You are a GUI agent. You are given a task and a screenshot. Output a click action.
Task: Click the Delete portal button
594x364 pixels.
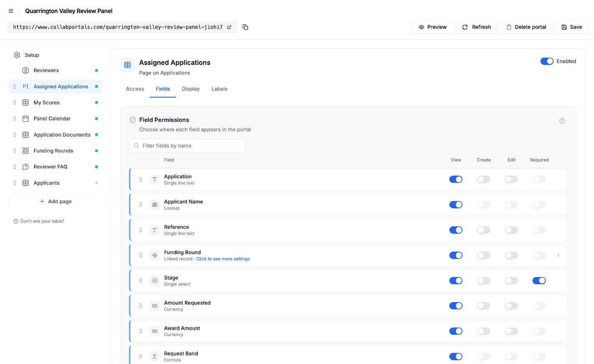click(x=526, y=27)
